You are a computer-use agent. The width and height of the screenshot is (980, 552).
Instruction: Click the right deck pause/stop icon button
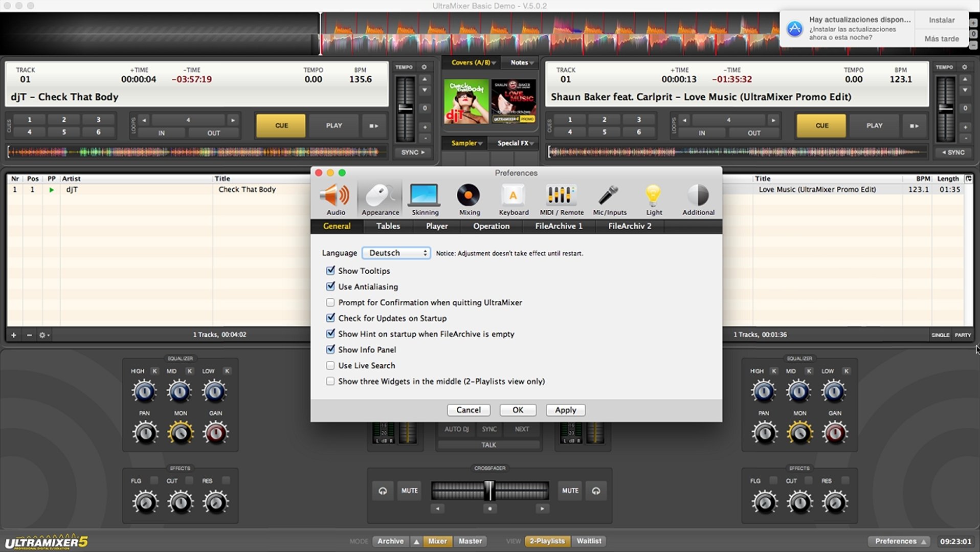pos(915,125)
